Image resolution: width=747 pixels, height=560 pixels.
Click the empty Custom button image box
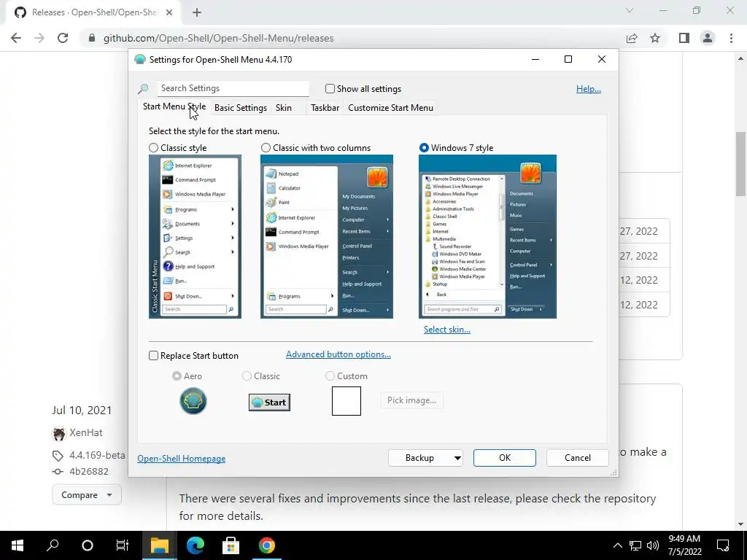point(347,401)
